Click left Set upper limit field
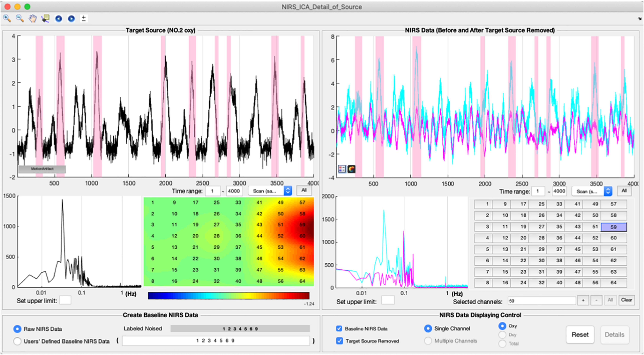The width and height of the screenshot is (644, 355). tap(65, 300)
